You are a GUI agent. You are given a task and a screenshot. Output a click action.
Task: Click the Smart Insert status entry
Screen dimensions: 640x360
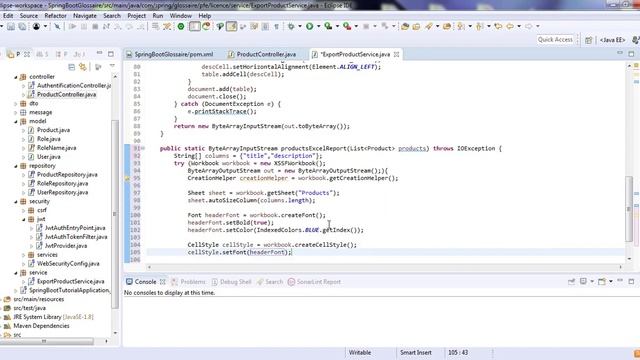pyautogui.click(x=416, y=353)
